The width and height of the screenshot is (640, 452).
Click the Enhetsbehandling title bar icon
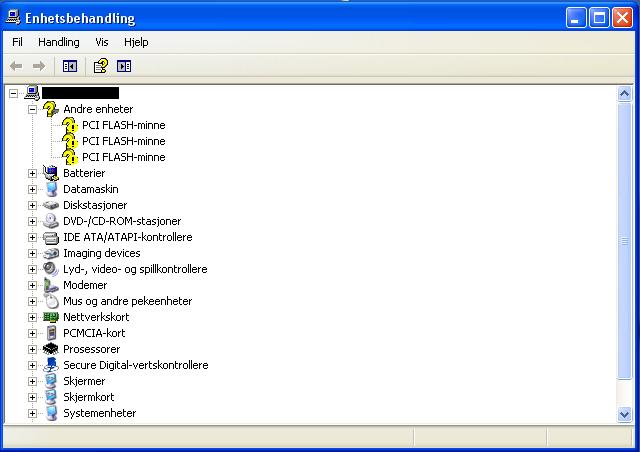point(13,17)
